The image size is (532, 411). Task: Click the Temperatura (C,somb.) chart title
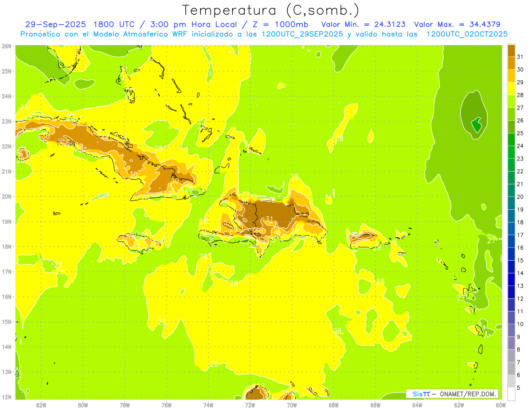[x=270, y=10]
